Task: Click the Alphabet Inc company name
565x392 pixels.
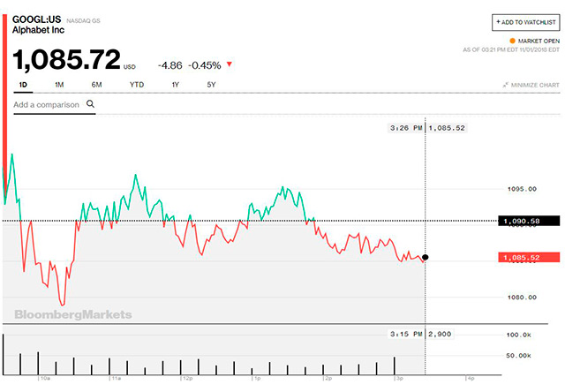Action: (x=38, y=30)
